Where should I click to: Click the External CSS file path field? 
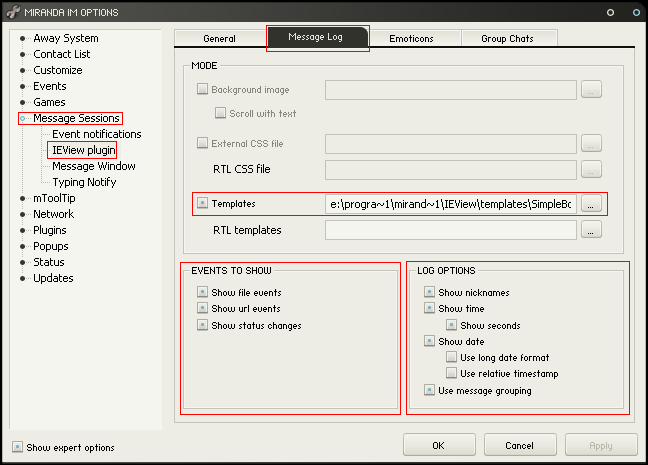click(x=451, y=143)
